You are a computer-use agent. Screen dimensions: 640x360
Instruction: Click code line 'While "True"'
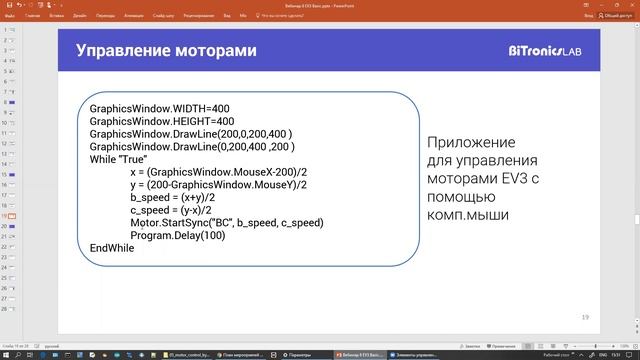[118, 159]
